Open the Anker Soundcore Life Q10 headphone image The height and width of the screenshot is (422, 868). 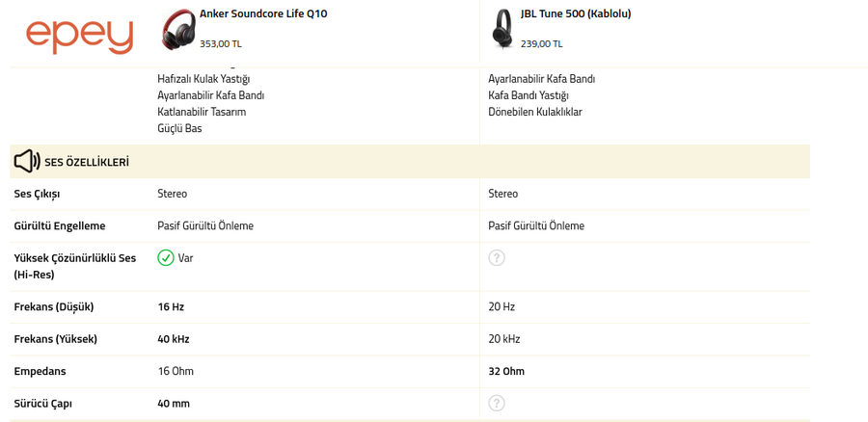178,29
